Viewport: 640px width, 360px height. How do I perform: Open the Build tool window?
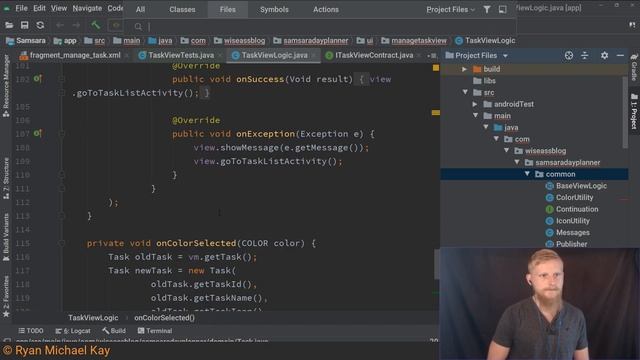(x=114, y=331)
